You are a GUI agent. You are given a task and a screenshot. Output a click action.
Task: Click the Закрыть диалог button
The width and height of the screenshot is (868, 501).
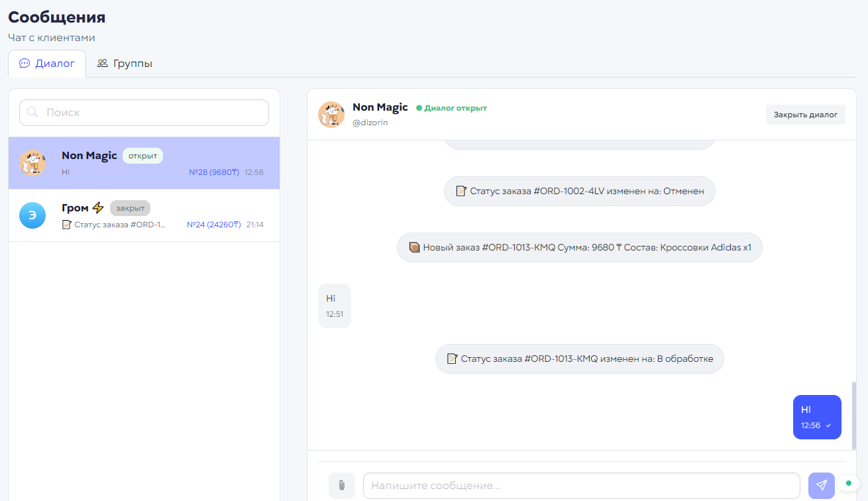806,115
